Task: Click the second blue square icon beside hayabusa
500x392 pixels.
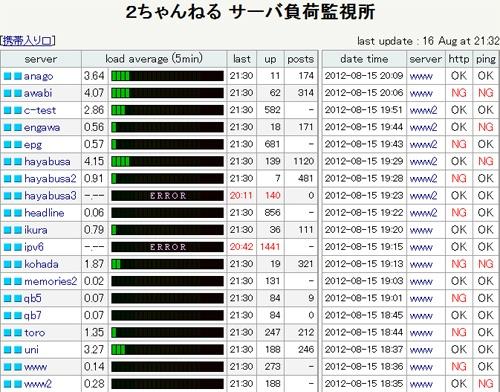Action: tap(18, 162)
